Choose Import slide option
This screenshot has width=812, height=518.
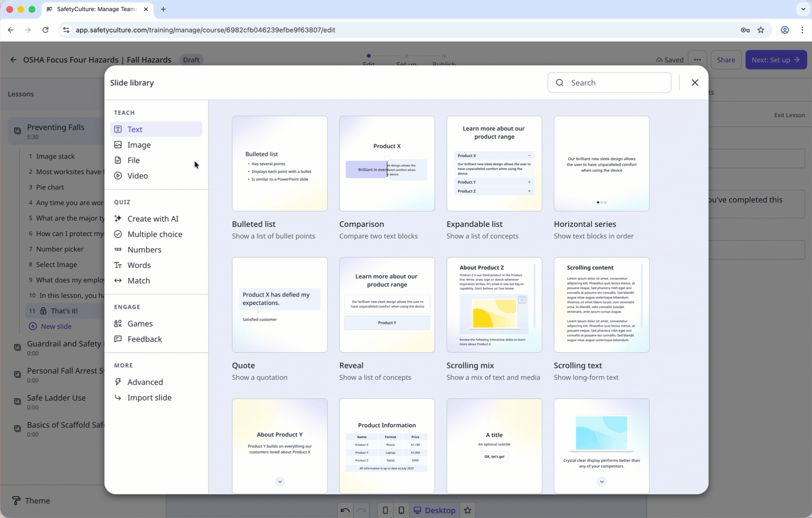coord(156,397)
